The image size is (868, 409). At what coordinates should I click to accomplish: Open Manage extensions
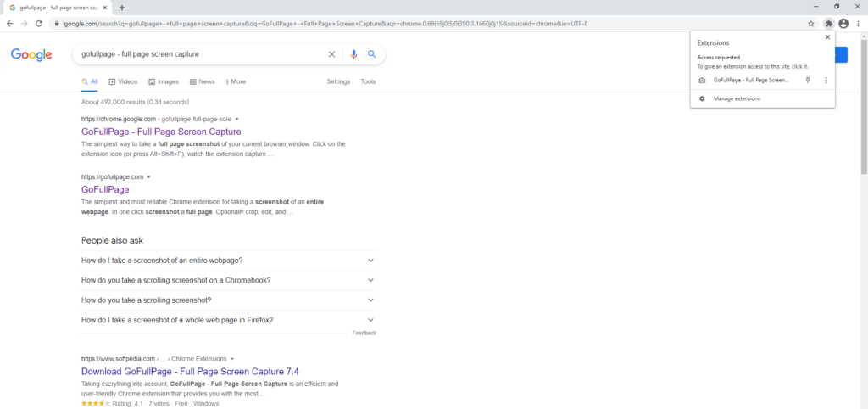(x=737, y=98)
